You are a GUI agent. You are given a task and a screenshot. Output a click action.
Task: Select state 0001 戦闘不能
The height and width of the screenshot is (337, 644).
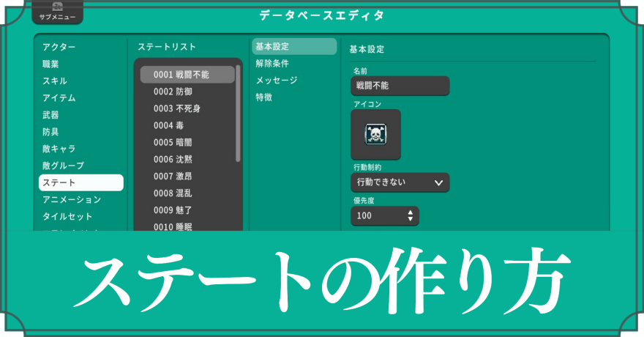pyautogui.click(x=187, y=75)
